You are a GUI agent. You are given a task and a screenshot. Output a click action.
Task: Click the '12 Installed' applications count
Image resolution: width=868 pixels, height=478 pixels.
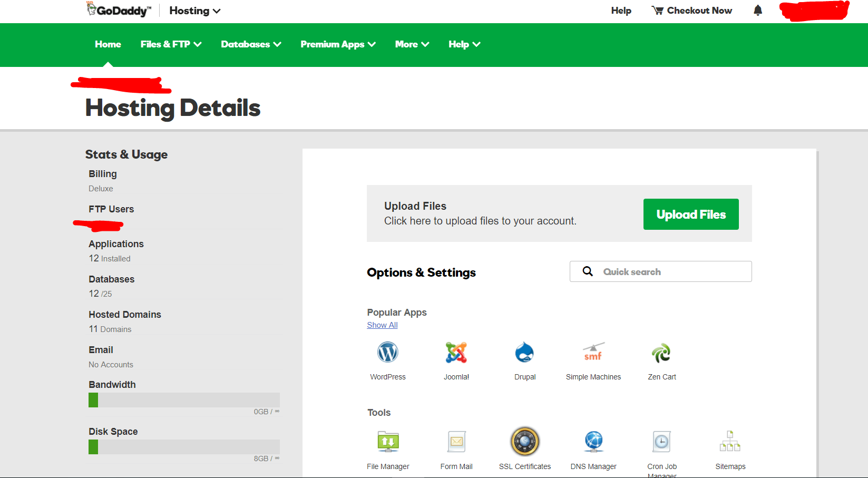(110, 258)
